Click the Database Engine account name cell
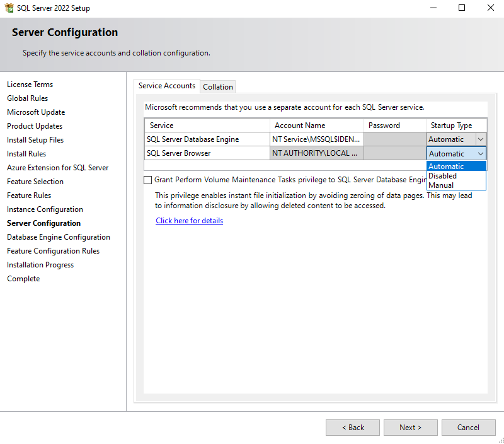504x444 pixels. pyautogui.click(x=317, y=139)
